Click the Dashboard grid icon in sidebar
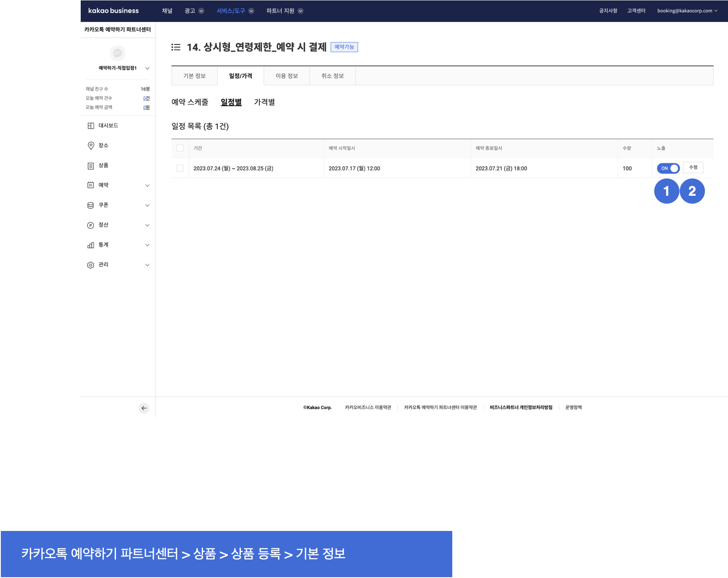Screen dimensions: 728x578 click(91, 126)
